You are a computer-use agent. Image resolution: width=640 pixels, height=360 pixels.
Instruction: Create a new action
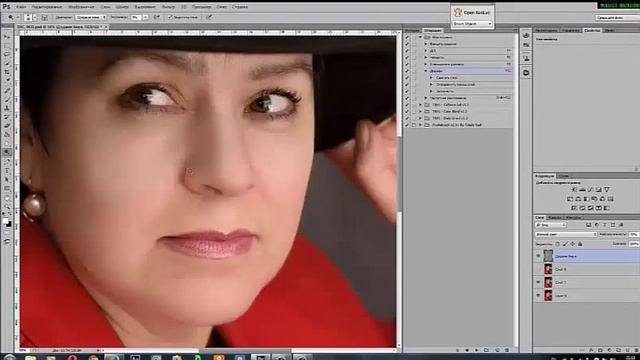pyautogui.click(x=497, y=350)
